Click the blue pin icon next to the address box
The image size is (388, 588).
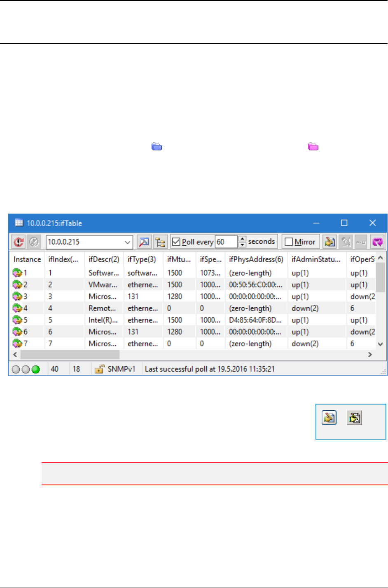point(144,242)
